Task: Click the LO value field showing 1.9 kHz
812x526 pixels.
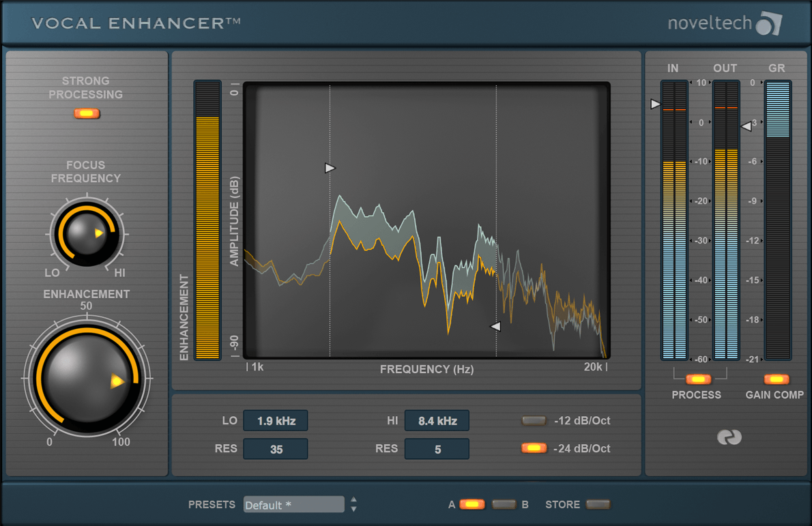Action: point(275,420)
